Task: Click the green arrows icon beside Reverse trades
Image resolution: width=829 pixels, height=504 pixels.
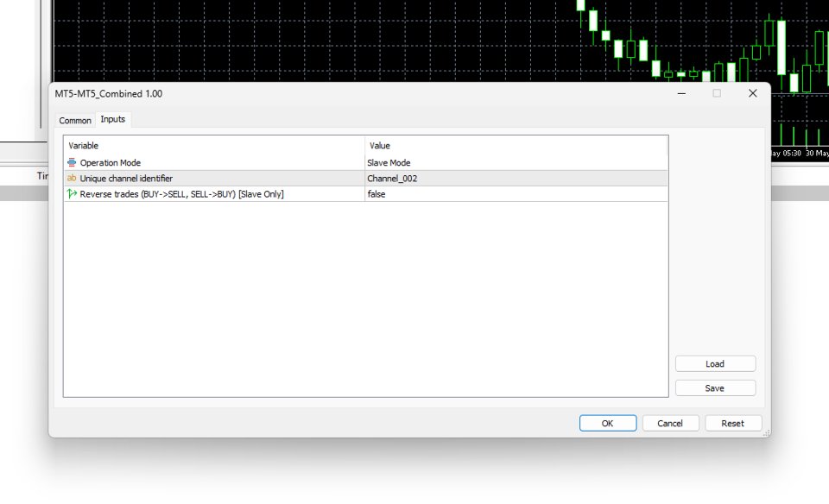Action: click(x=73, y=194)
